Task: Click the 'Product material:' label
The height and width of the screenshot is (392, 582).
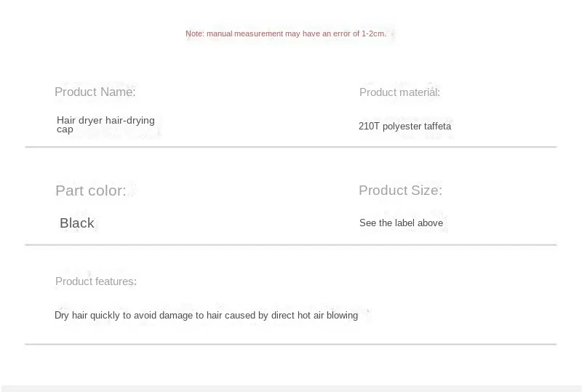Action: [399, 92]
